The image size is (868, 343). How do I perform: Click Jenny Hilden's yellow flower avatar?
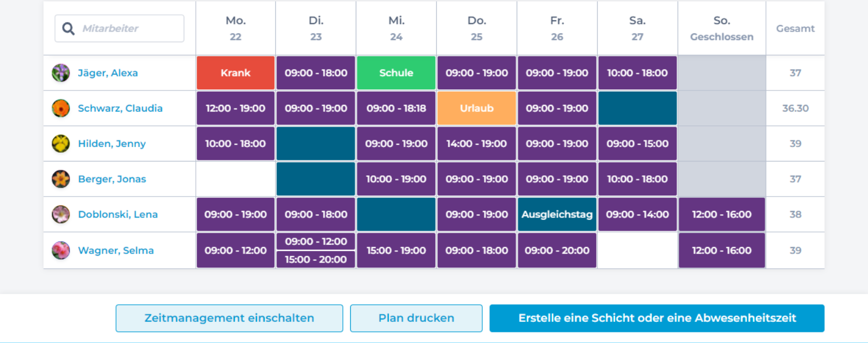(x=60, y=144)
